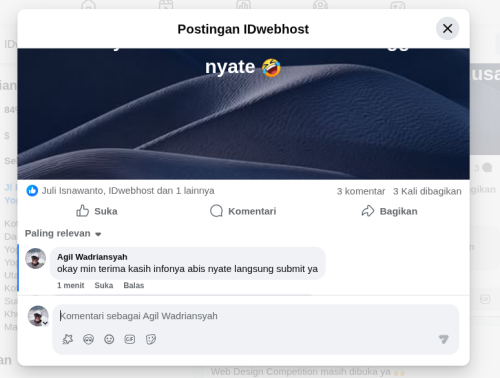Open the 3 Kali dibagikan list
The height and width of the screenshot is (378, 500).
[x=427, y=191]
